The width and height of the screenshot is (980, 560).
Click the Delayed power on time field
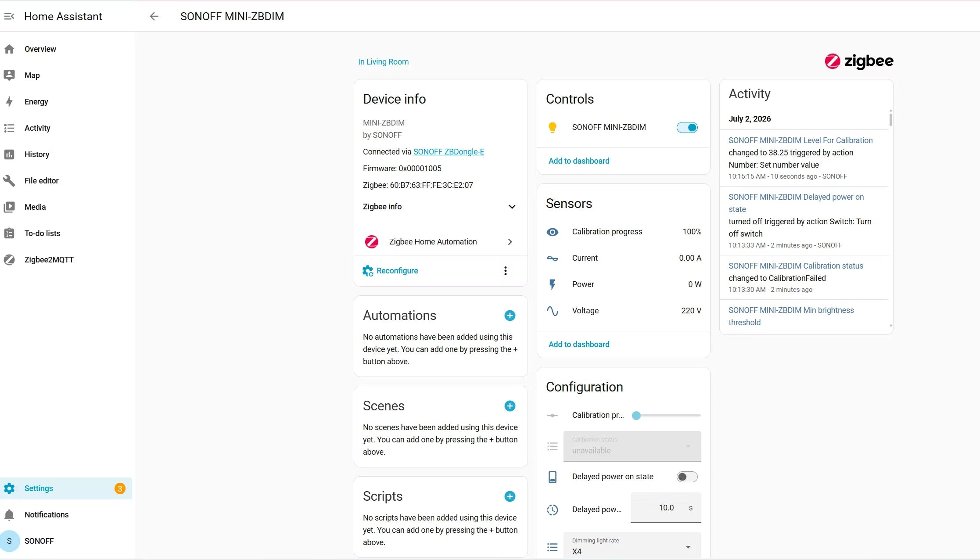(x=666, y=508)
